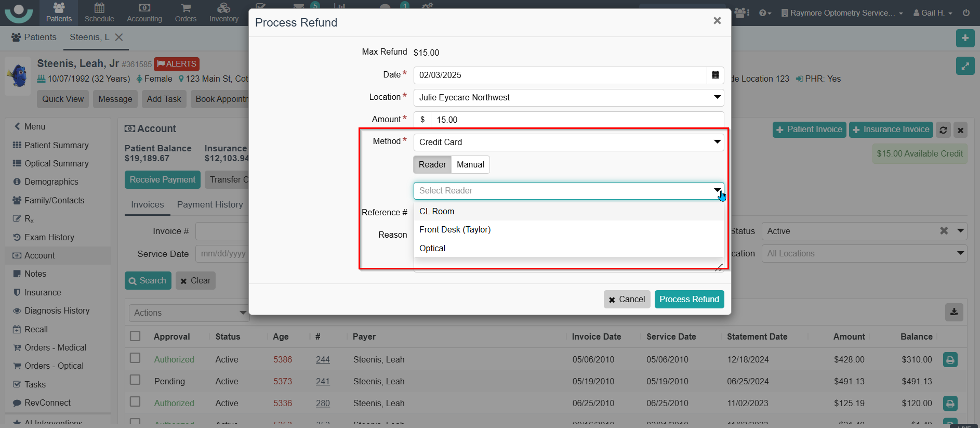
Task: Click the download icon above invoice table
Action: [x=953, y=312]
